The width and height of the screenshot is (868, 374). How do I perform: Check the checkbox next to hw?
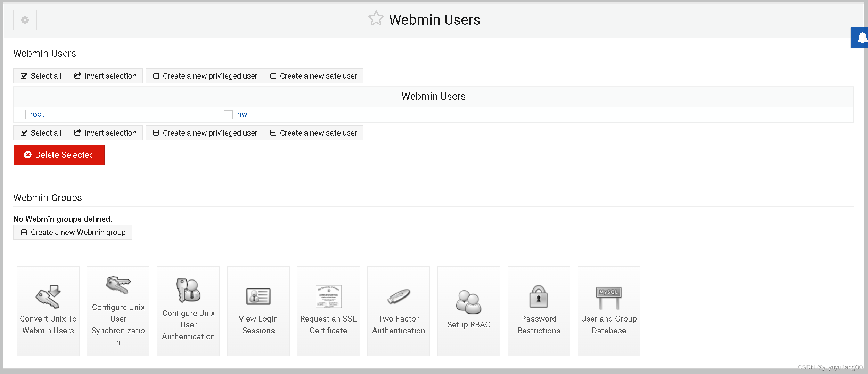tap(229, 114)
